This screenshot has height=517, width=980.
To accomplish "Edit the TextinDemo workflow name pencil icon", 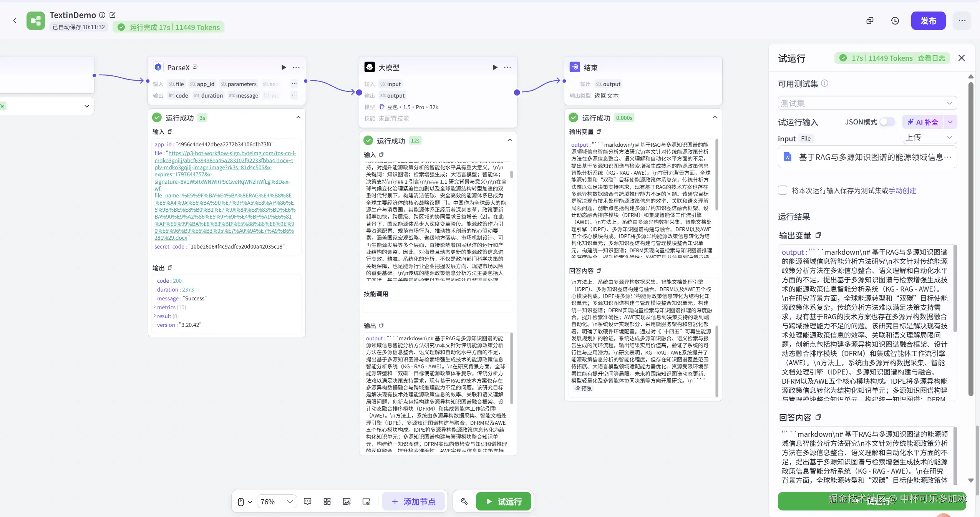I will click(x=113, y=15).
